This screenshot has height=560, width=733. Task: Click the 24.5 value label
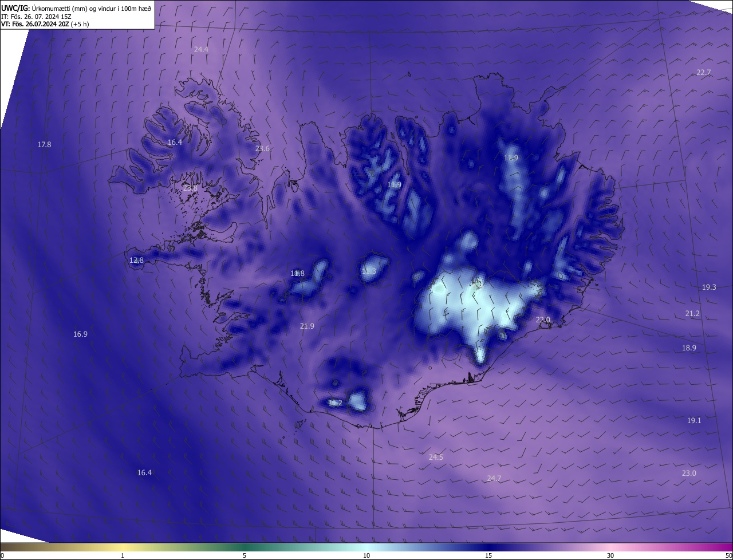[436, 458]
